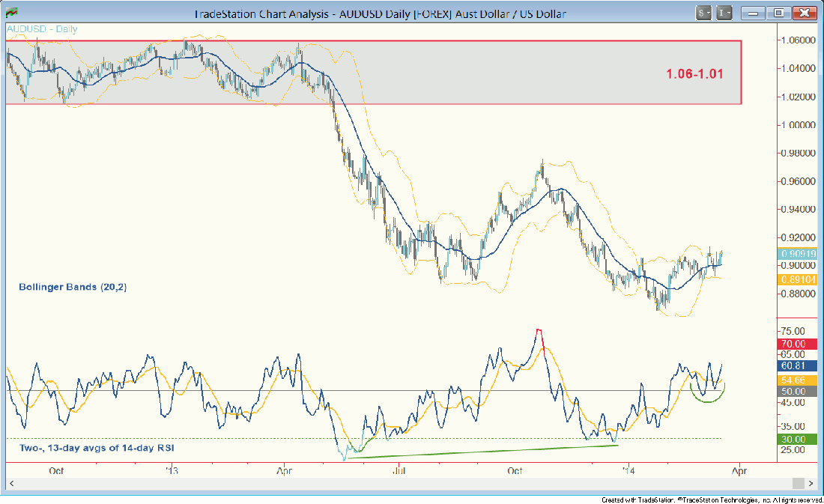This screenshot has width=824, height=504.
Task: Click the right scroll arrow under the chart
Action: pos(812,485)
